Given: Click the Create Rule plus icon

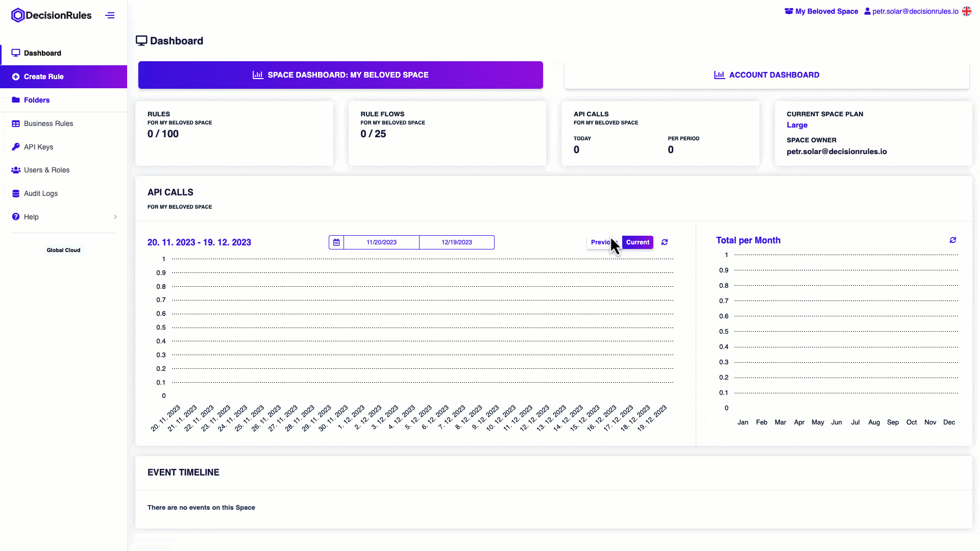Looking at the screenshot, I should click(16, 77).
